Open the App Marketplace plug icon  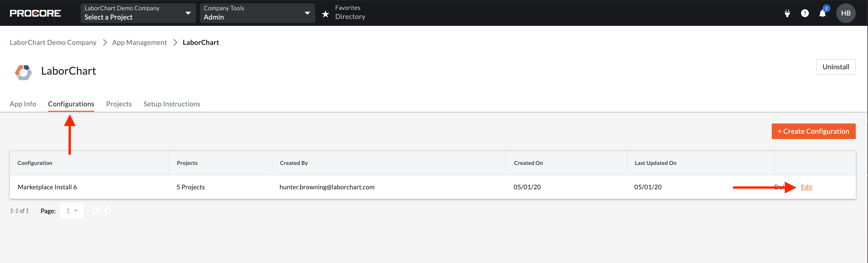point(787,13)
